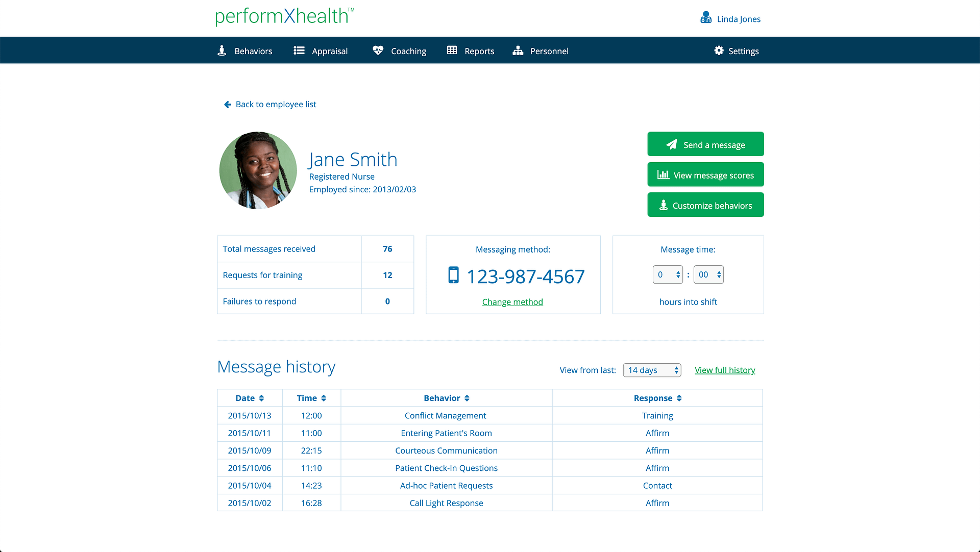Click the performXhealth logo

[x=284, y=16]
